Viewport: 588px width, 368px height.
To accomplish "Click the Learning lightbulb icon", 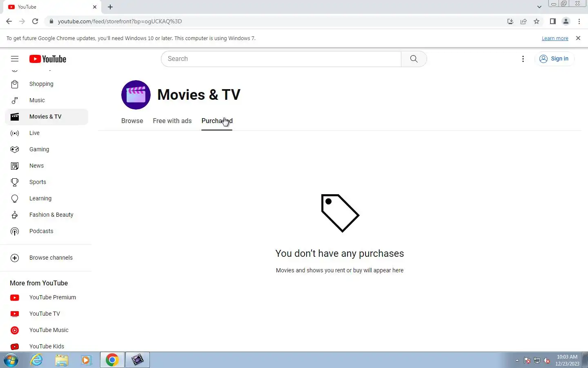I will 15,198.
